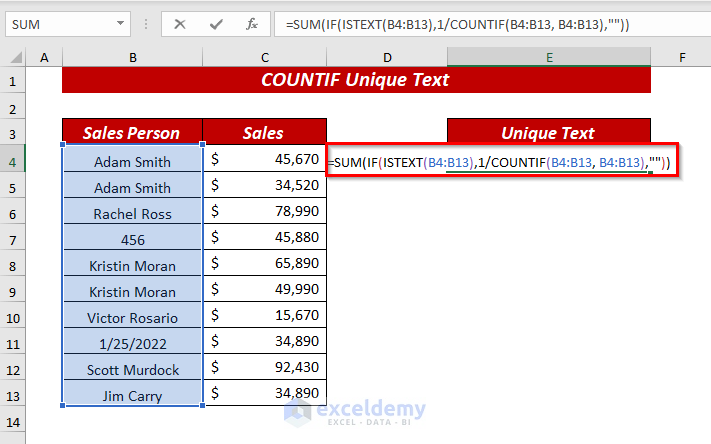Click the cell containing 92,430
This screenshot has height=444, width=711.
(x=264, y=369)
